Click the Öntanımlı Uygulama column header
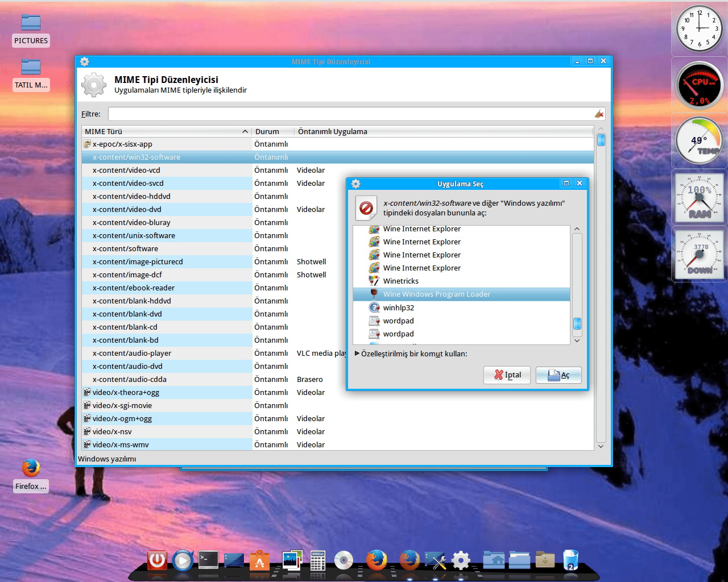 pyautogui.click(x=333, y=131)
